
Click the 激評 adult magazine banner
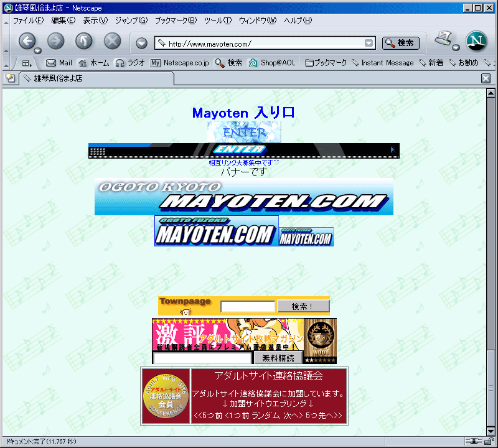pyautogui.click(x=228, y=335)
